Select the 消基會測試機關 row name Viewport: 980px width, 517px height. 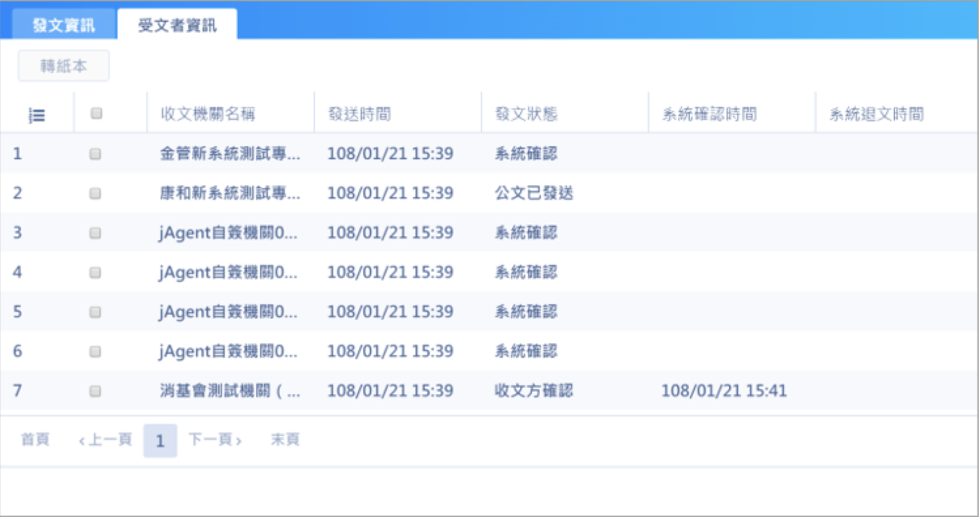click(229, 391)
